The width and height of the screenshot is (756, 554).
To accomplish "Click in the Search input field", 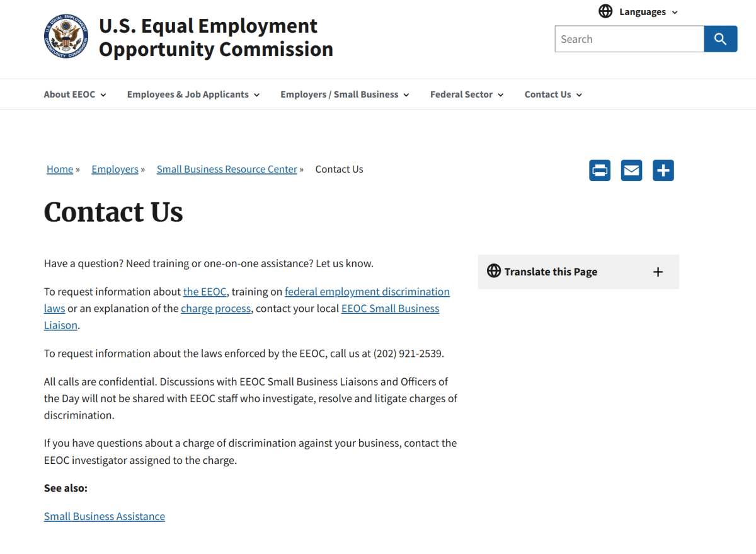I will [x=629, y=39].
